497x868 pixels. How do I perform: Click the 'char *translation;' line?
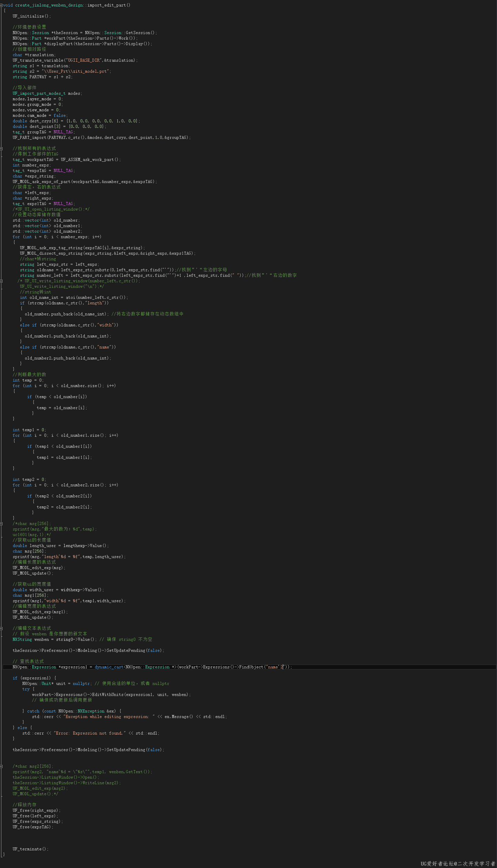(34, 55)
